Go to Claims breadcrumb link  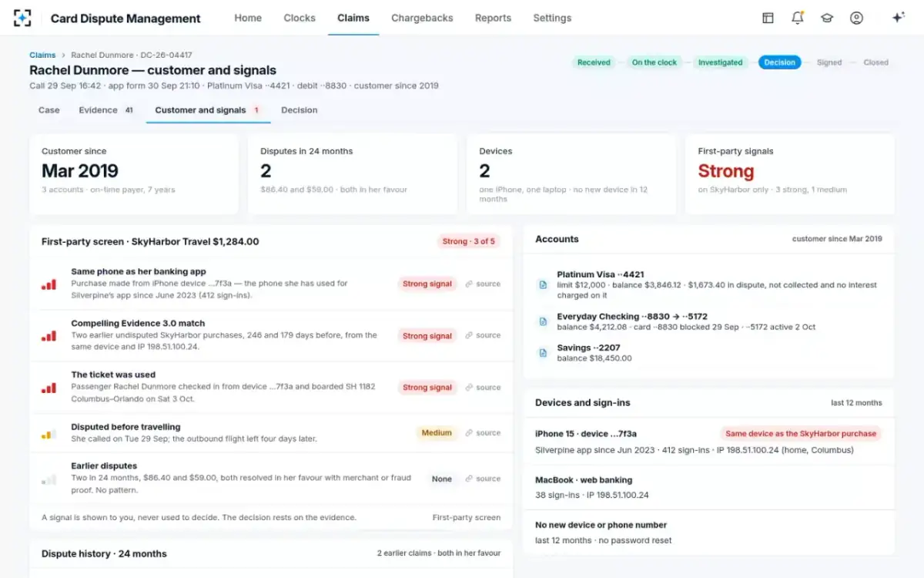[42, 55]
